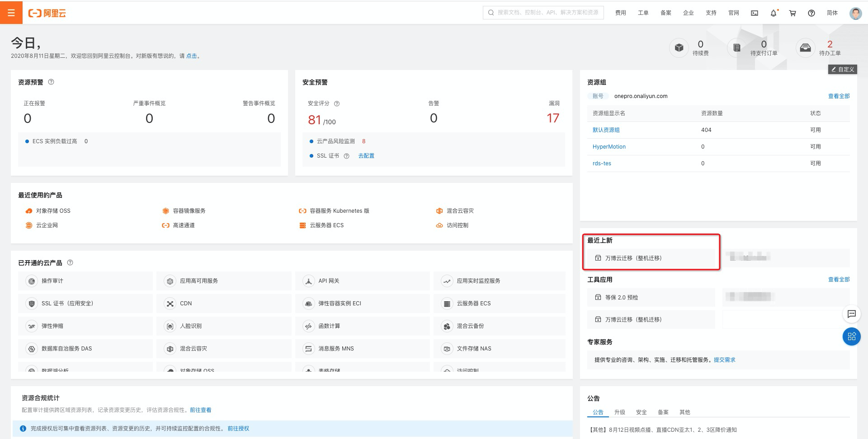The width and height of the screenshot is (868, 439).
Task: Open 万博云迁移 under 最近上新
Action: click(x=651, y=258)
